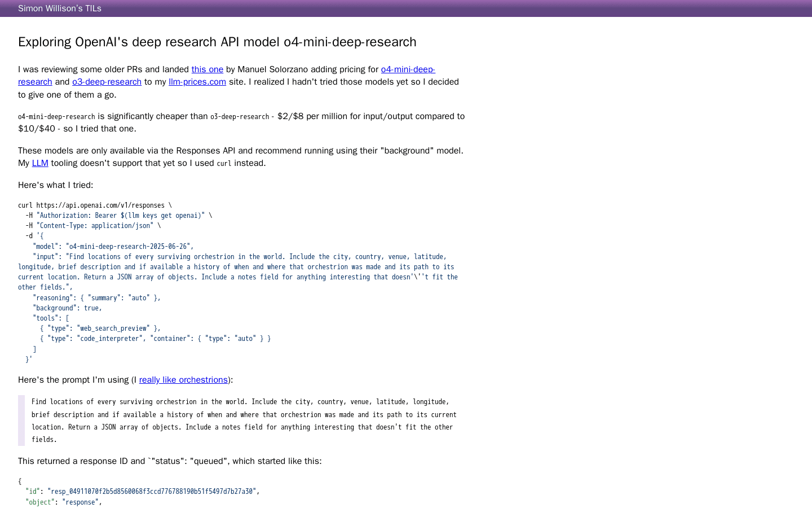Click the response ID value in the JSON output
The image size is (812, 508).
pyautogui.click(x=153, y=491)
